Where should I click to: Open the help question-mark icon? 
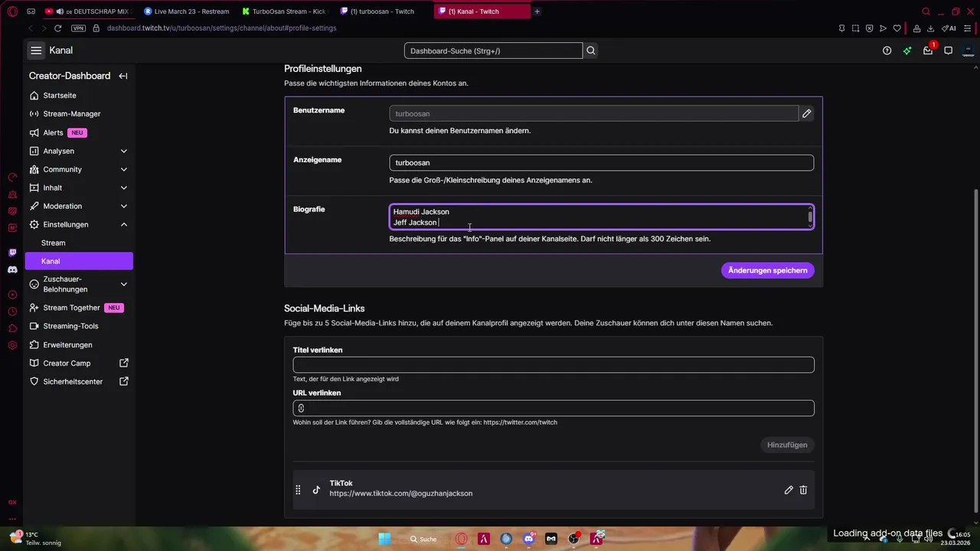tap(887, 51)
